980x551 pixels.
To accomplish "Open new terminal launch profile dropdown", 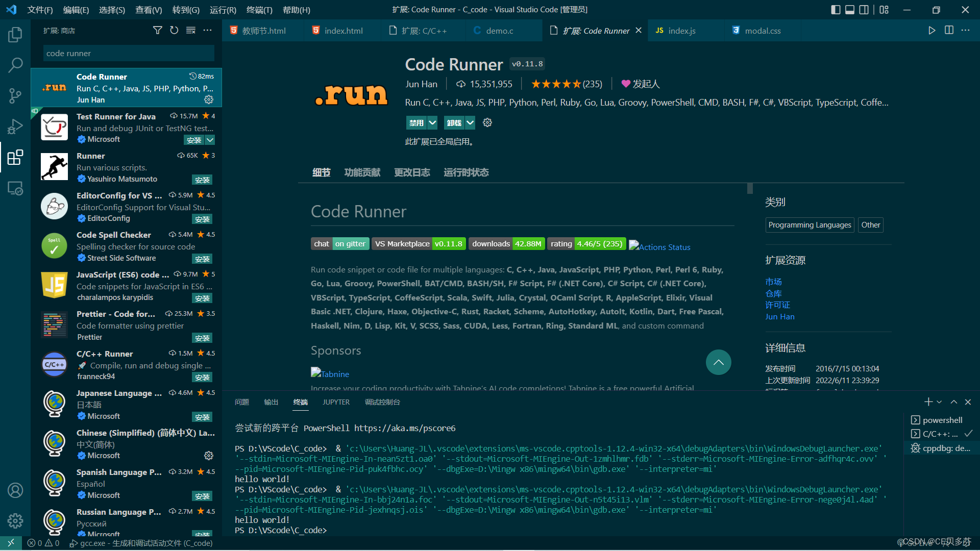I will (x=939, y=402).
